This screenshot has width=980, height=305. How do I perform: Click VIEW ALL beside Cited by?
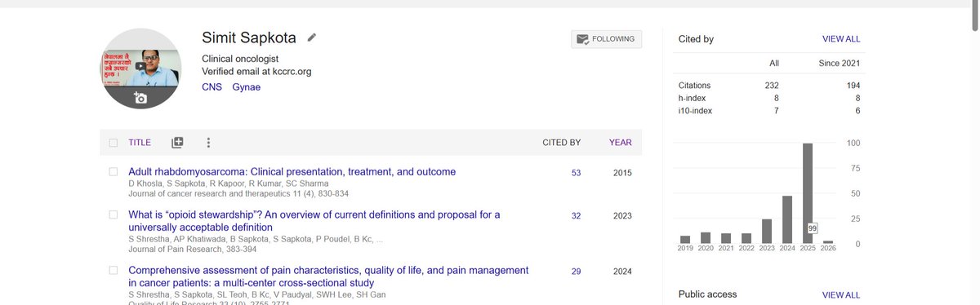tap(841, 38)
